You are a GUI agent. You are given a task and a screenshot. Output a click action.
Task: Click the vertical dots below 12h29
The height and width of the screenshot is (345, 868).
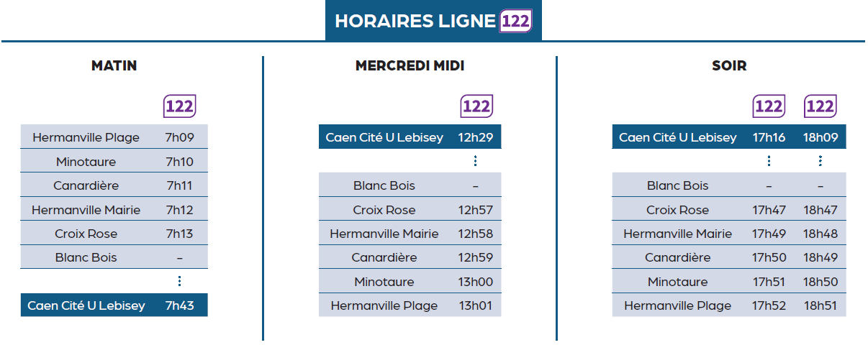[475, 161]
